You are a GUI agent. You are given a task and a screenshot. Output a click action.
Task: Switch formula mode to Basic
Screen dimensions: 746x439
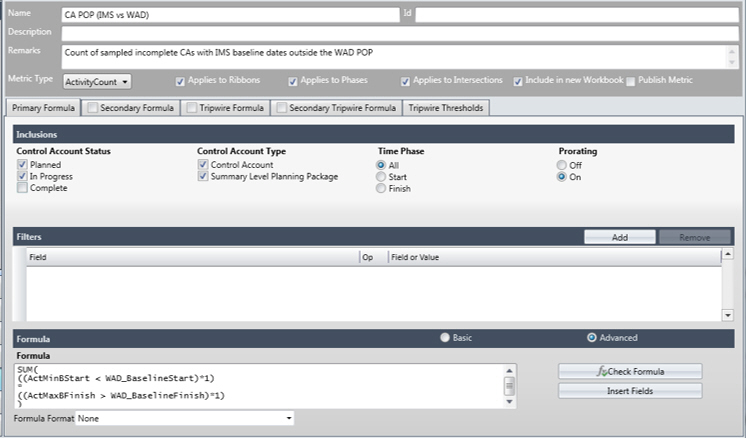tap(445, 338)
